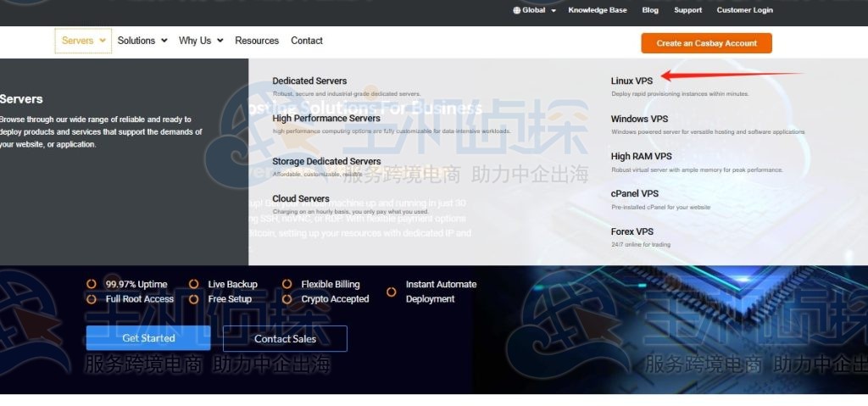This screenshot has height=406, width=868.
Task: Expand the Global region dropdown arrow
Action: pos(554,10)
